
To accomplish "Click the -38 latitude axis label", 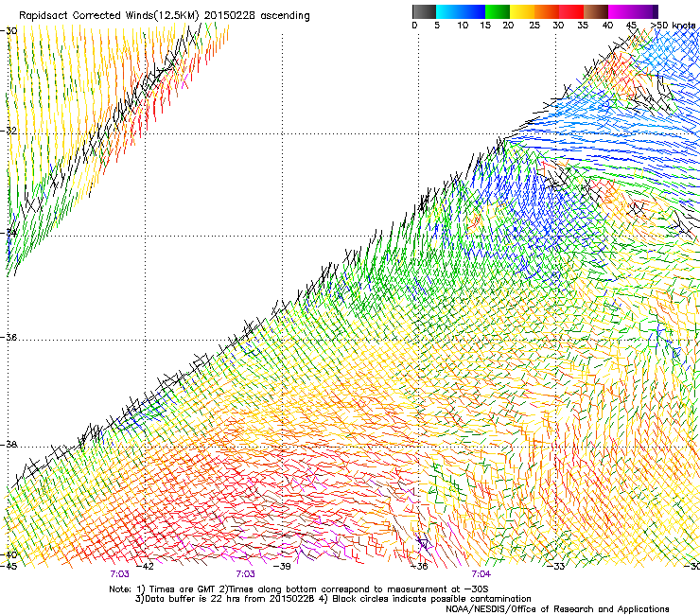I will point(9,445).
